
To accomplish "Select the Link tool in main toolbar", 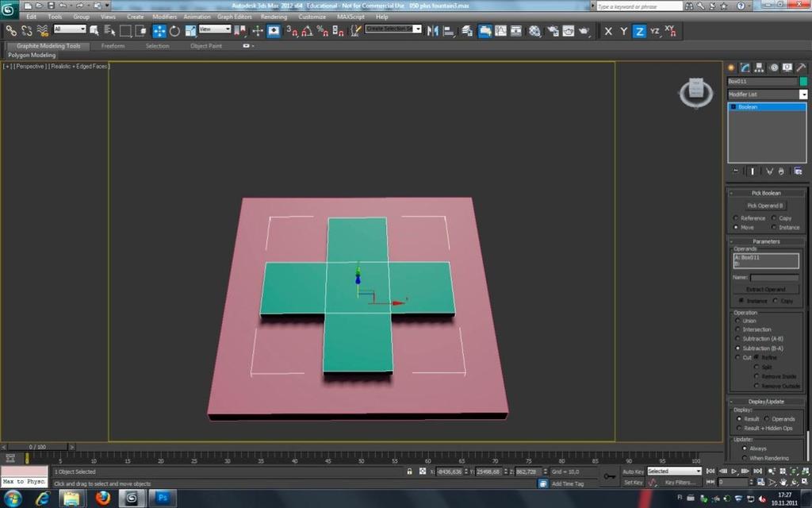I will pyautogui.click(x=11, y=31).
